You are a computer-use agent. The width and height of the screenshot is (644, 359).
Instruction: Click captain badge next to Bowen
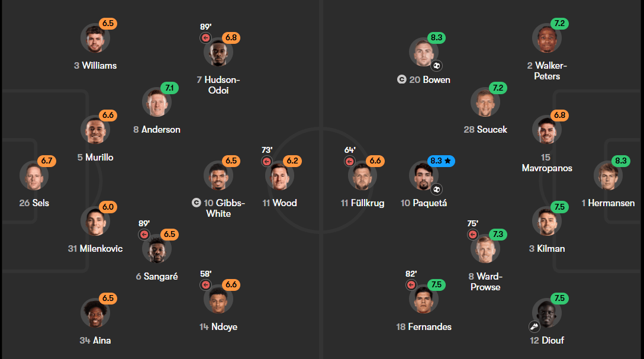(x=402, y=79)
